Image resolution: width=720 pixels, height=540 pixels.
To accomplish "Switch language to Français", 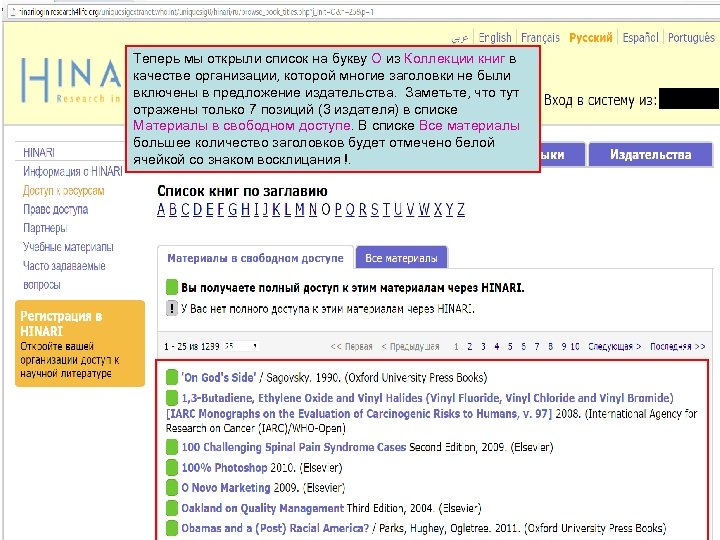I will [x=540, y=38].
